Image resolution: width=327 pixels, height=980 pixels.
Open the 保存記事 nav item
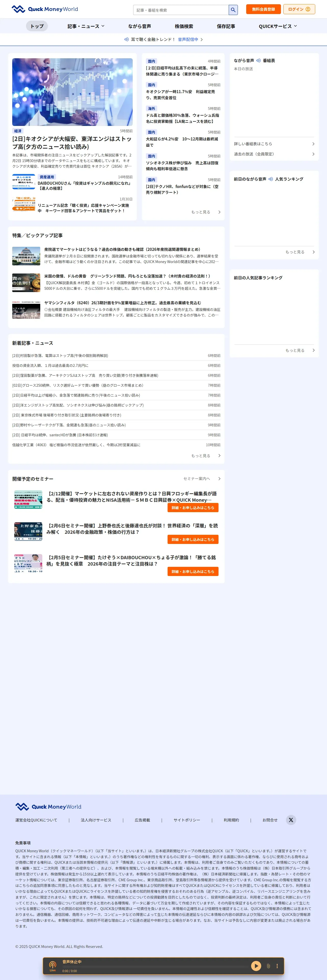coord(226,26)
